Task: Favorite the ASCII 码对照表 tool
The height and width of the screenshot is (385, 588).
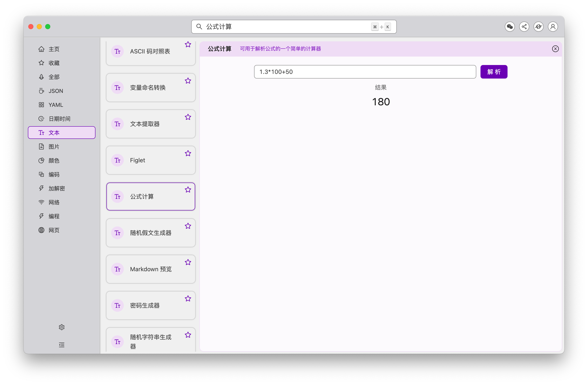Action: pos(188,45)
